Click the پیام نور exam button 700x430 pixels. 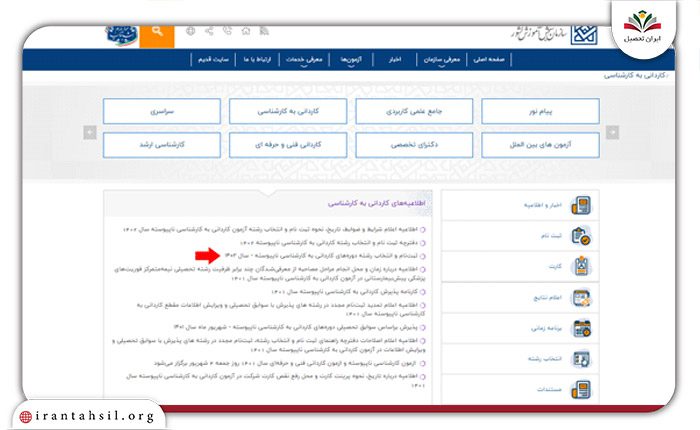(540, 111)
